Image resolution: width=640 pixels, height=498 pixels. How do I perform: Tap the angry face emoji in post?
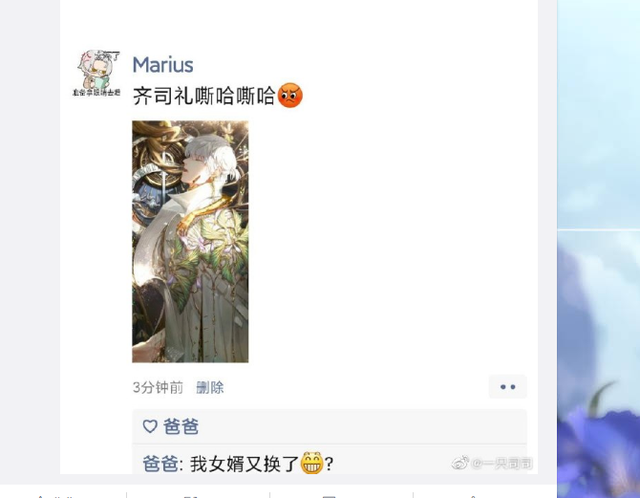tap(290, 96)
